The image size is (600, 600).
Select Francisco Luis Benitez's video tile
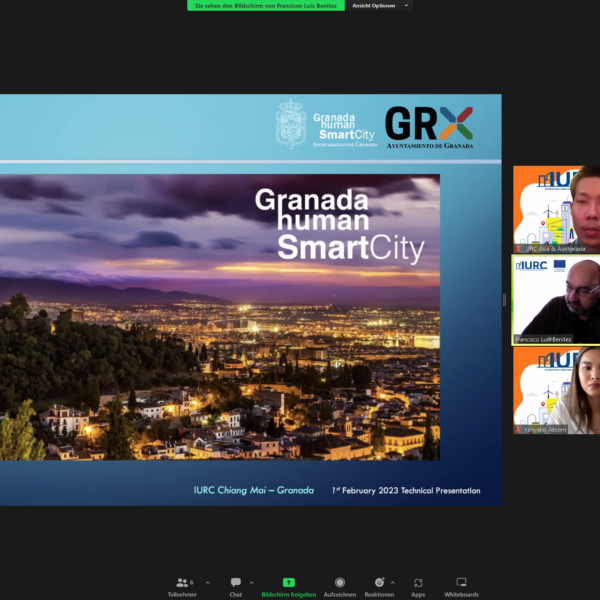[x=556, y=300]
